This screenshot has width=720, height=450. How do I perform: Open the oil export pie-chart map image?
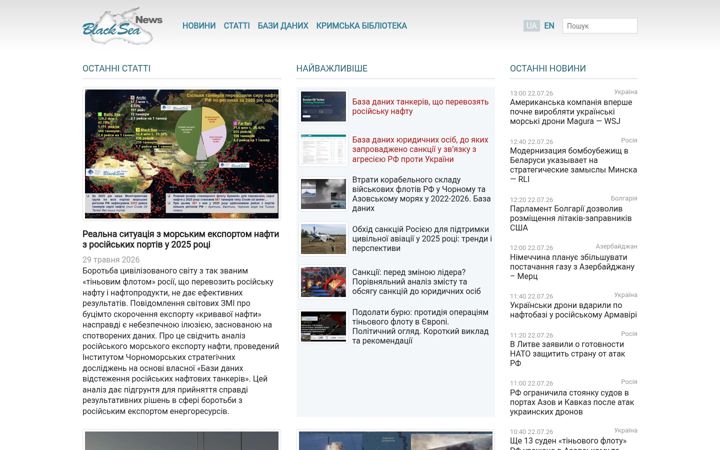(x=182, y=154)
